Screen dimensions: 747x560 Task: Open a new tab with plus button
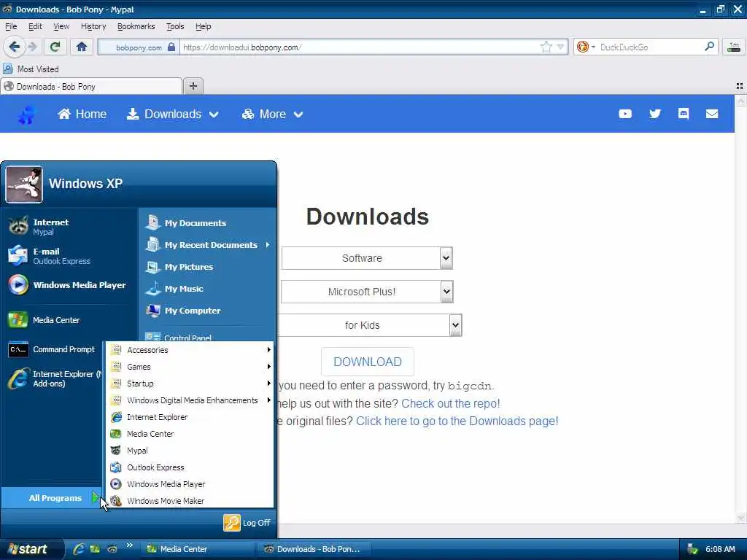pos(193,86)
